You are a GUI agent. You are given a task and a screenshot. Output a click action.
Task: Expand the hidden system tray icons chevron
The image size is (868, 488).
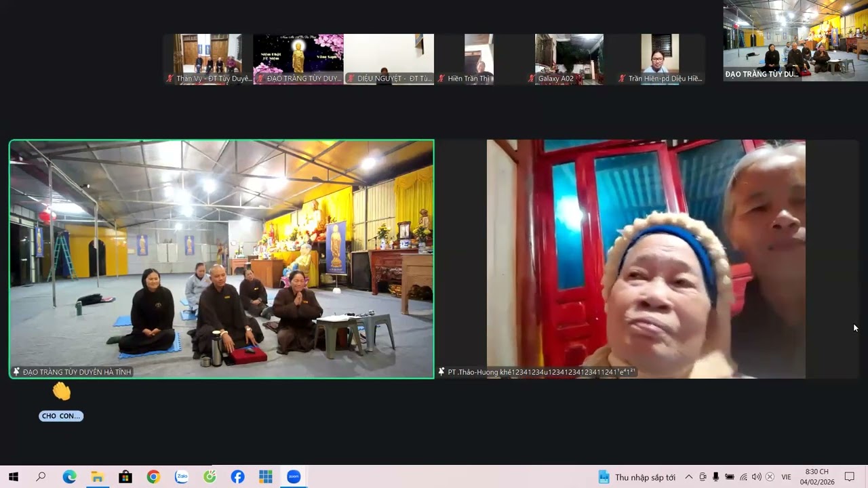[688, 477]
